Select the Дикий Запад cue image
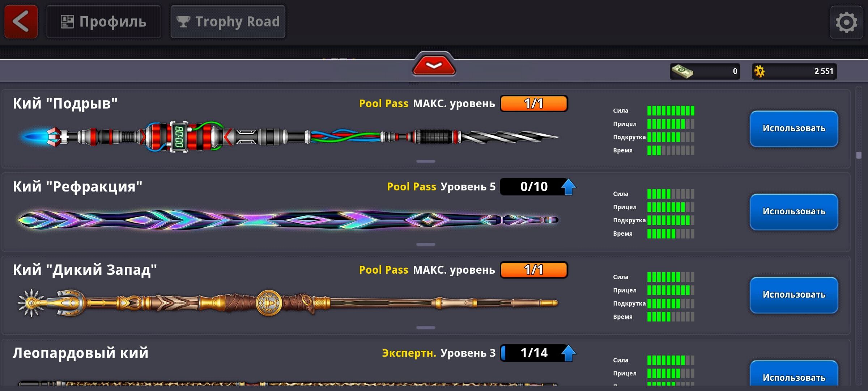The height and width of the screenshot is (391, 868). 288,303
